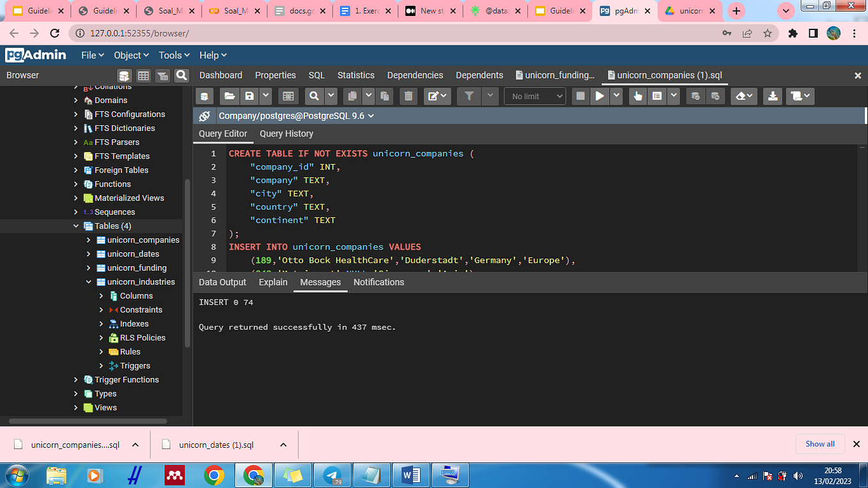Click the Execute query play button
868x488 pixels.
600,96
